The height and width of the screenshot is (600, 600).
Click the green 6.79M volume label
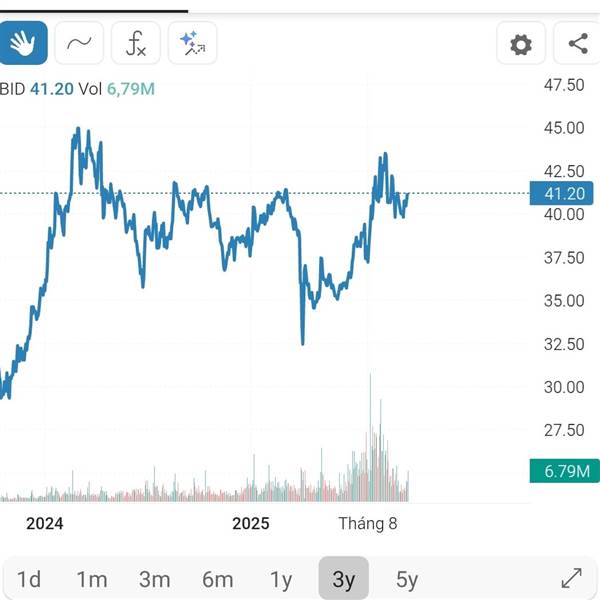tap(563, 471)
